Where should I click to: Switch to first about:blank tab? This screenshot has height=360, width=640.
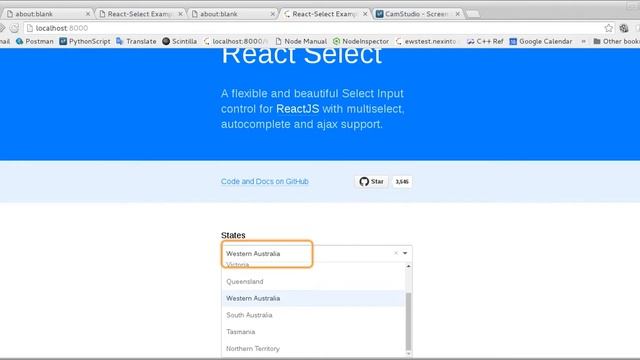pyautogui.click(x=47, y=14)
